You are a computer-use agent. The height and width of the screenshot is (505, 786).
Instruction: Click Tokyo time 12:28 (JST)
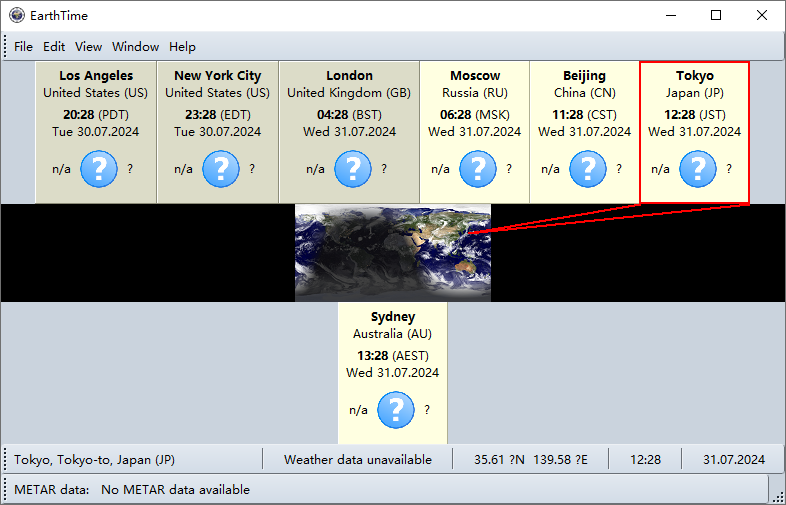(x=695, y=115)
